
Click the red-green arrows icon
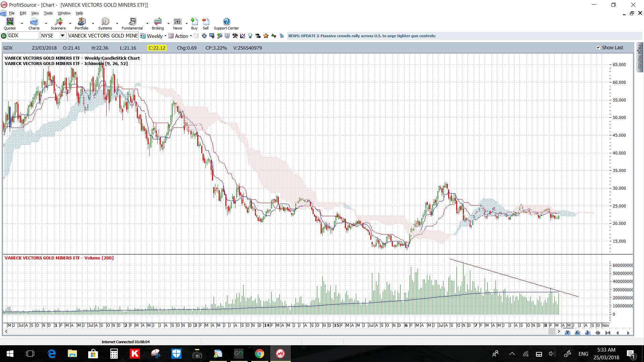274,36
